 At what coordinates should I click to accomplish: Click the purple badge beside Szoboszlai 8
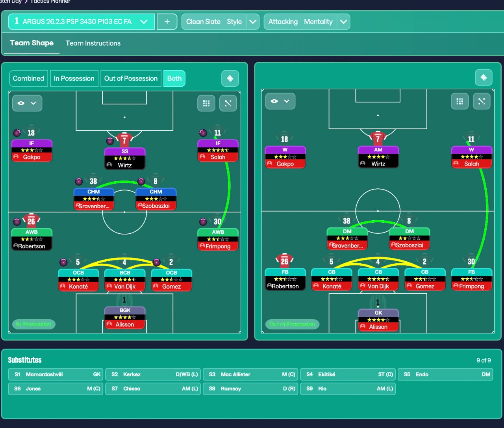pyautogui.click(x=141, y=182)
